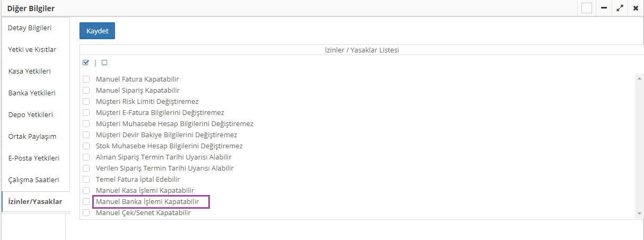644x240 pixels.
Task: Click the minimize dash icon in header
Action: 604,8
